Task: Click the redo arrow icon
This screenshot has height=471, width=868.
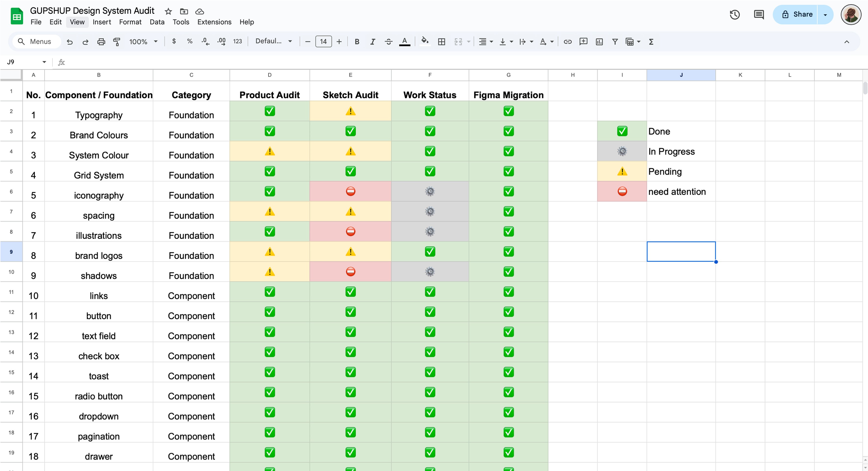Action: 86,42
